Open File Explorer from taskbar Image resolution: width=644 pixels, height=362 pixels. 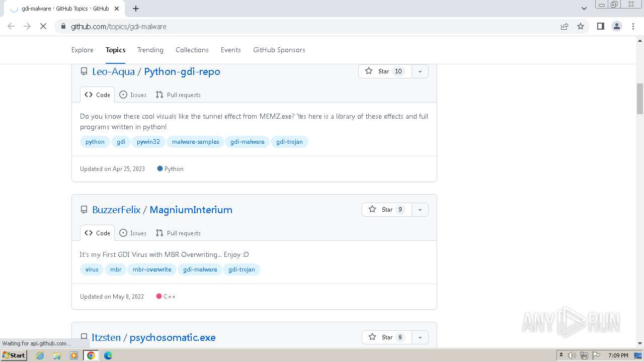(x=57, y=355)
